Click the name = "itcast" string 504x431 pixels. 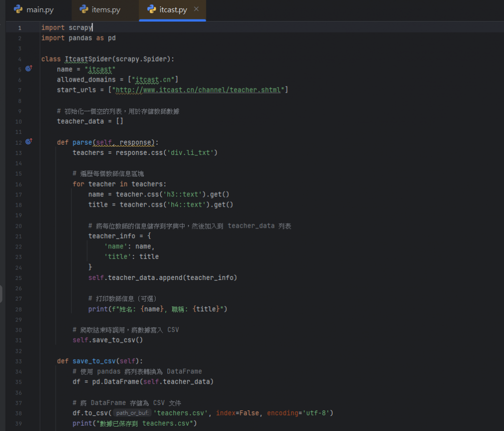coord(100,69)
